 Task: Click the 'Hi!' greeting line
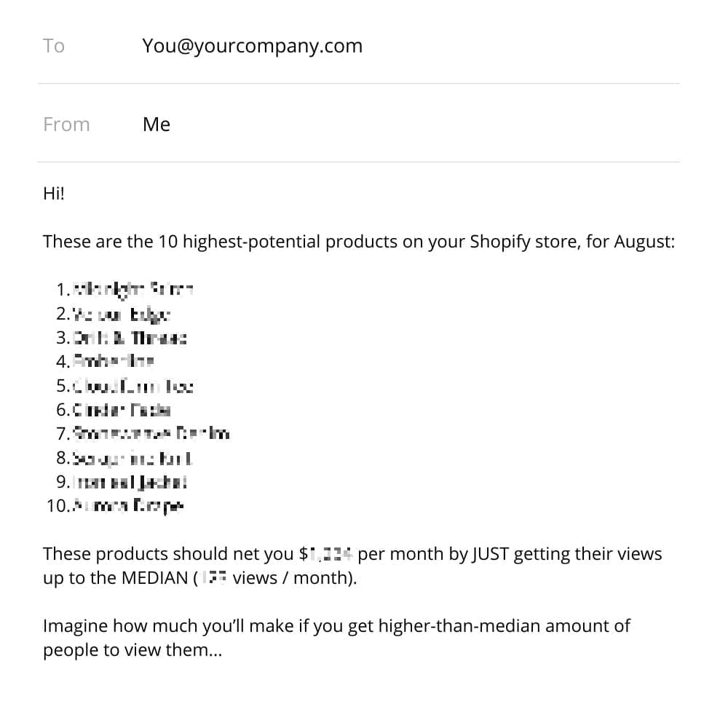tap(54, 193)
